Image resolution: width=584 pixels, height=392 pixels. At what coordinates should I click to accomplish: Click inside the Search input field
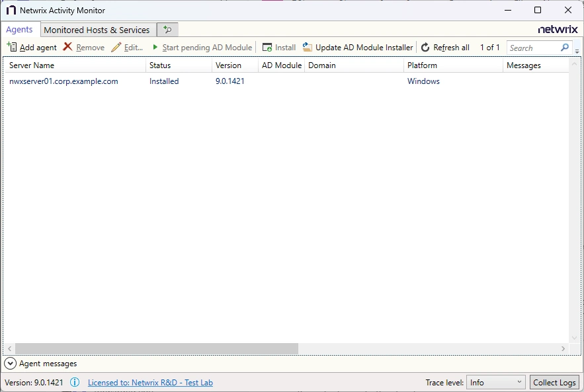click(532, 48)
